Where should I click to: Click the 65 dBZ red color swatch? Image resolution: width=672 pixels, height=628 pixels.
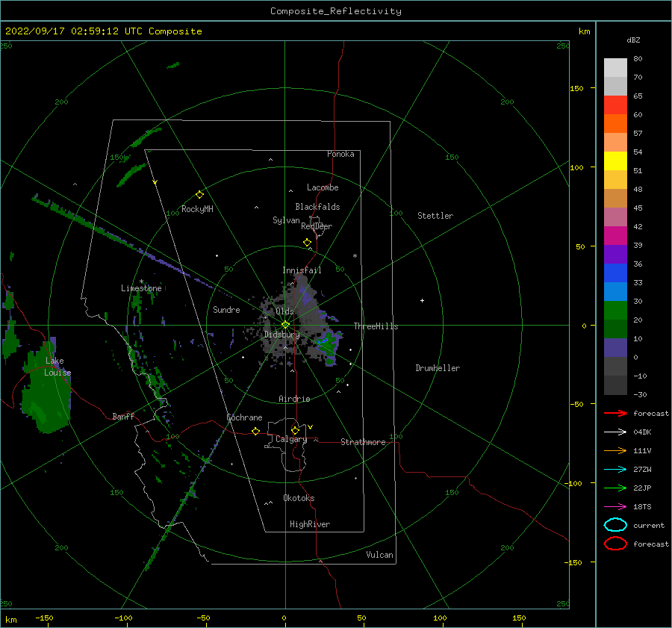click(615, 105)
